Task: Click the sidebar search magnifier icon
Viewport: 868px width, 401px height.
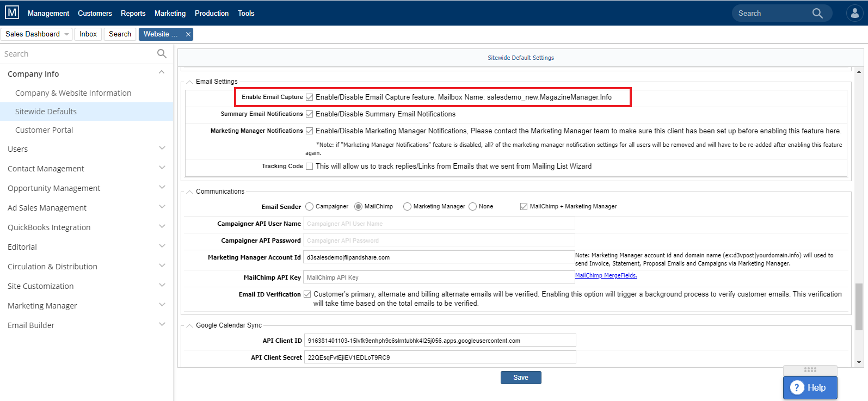Action: pyautogui.click(x=162, y=53)
